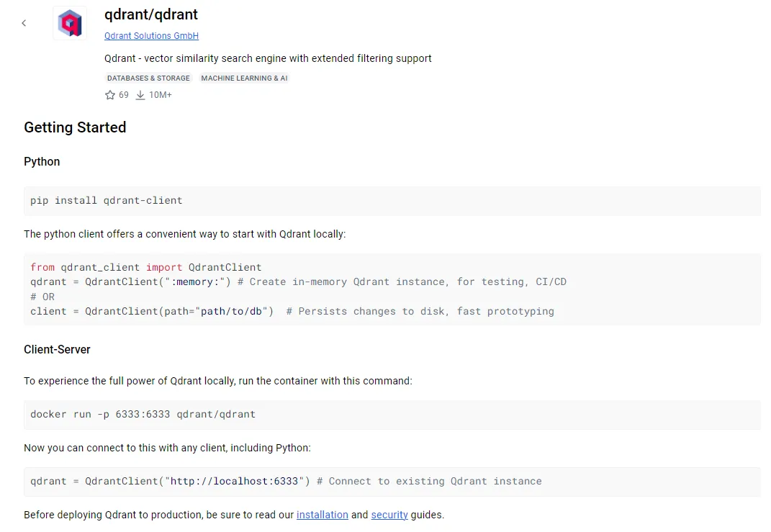The width and height of the screenshot is (771, 532).
Task: Click the Python section heading
Action: [42, 162]
